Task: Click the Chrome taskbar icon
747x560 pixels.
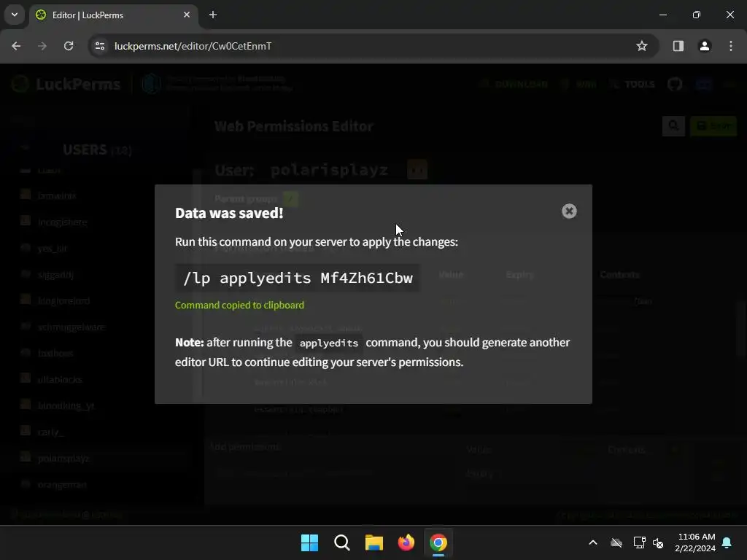Action: 438,542
